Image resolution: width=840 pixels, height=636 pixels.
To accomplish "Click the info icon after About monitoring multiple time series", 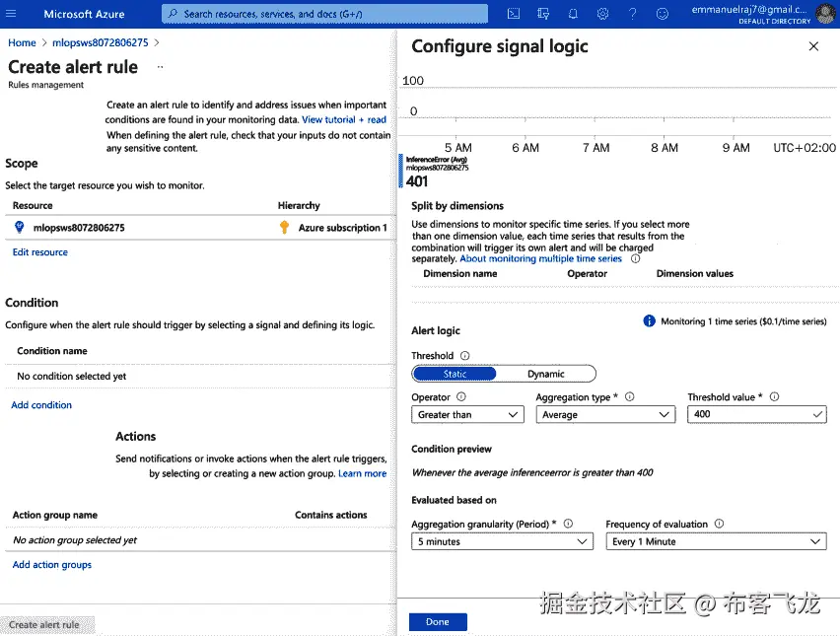I will pos(635,258).
